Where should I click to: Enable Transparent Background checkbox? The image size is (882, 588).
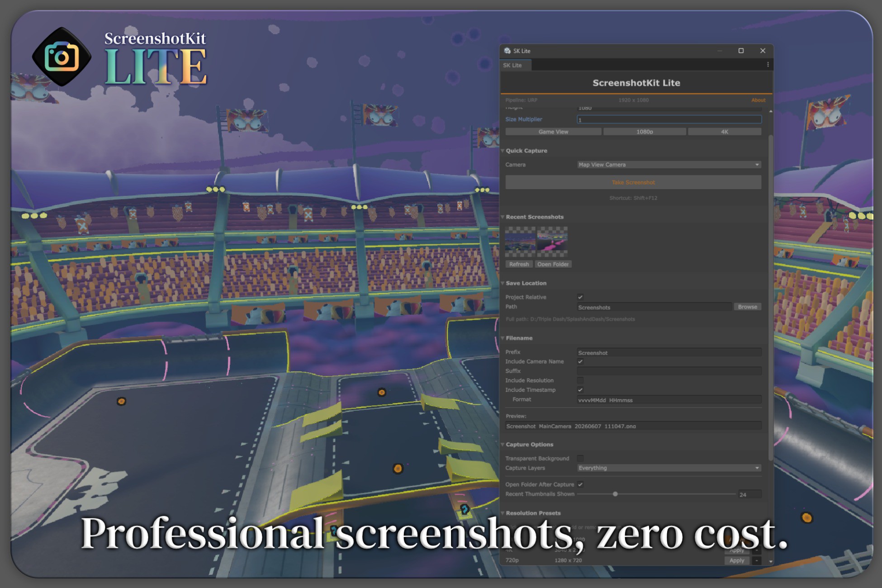click(580, 458)
